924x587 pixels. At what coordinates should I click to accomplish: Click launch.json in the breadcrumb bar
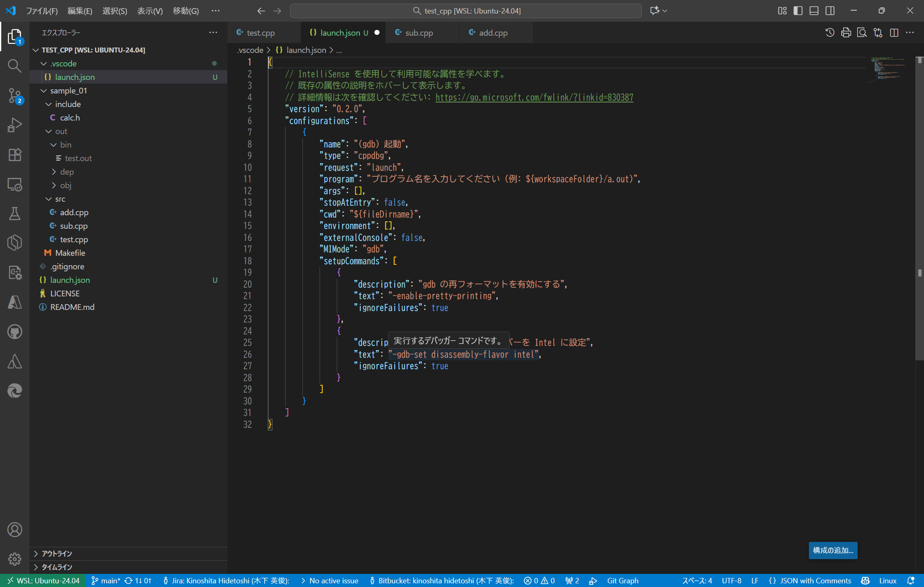(306, 50)
